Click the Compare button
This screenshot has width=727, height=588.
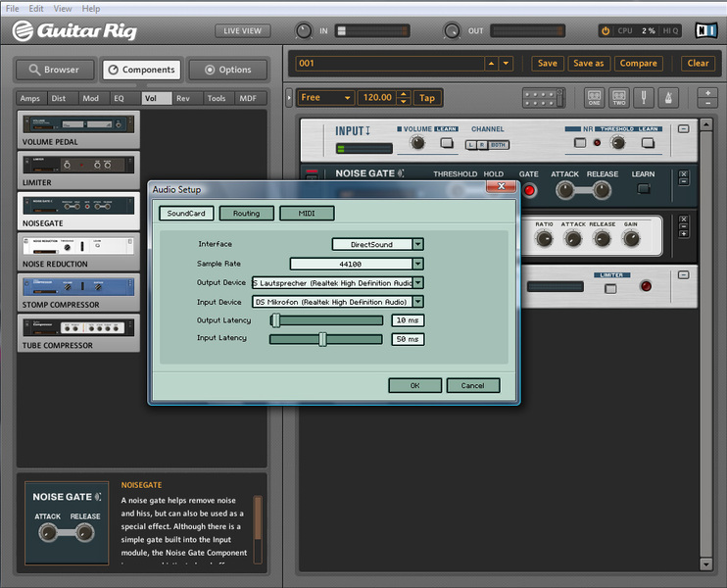coord(639,64)
